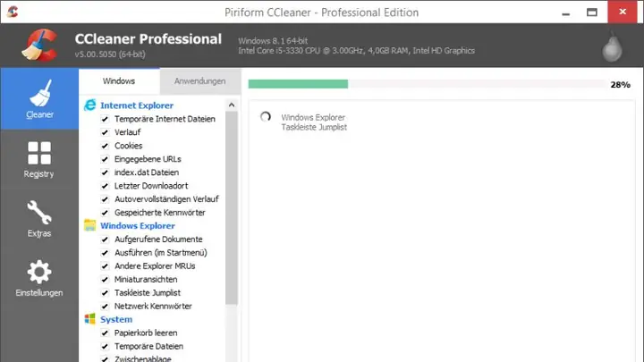
Task: Click the Windows 8.1 64-bit system info
Action: coord(273,40)
